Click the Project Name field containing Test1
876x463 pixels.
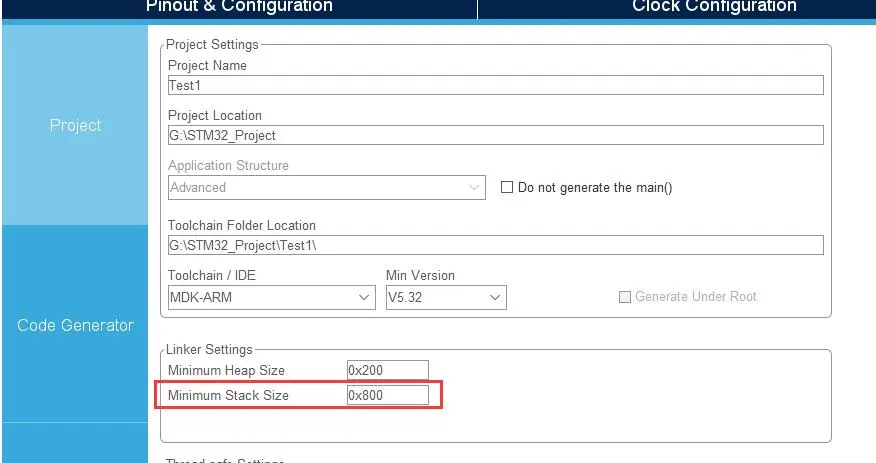pyautogui.click(x=495, y=85)
